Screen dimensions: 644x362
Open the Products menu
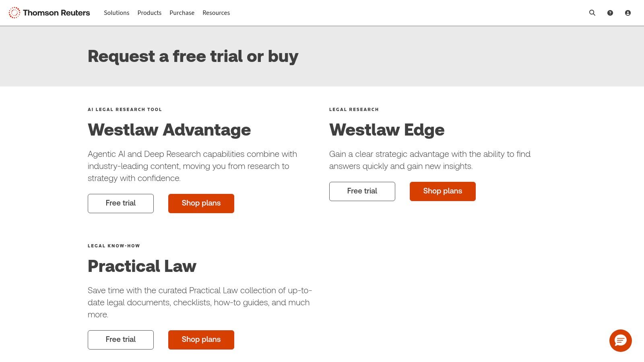(149, 12)
